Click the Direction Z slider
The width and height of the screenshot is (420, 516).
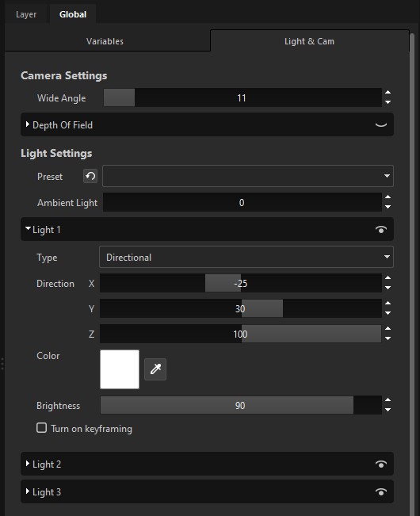pos(241,334)
